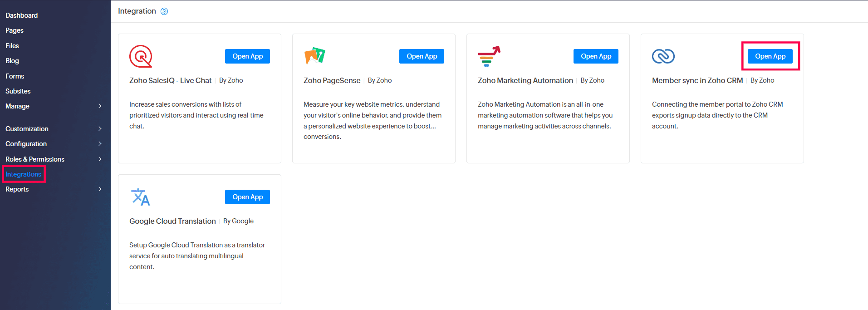This screenshot has width=868, height=310.
Task: Click the Integration page heading
Action: click(137, 11)
